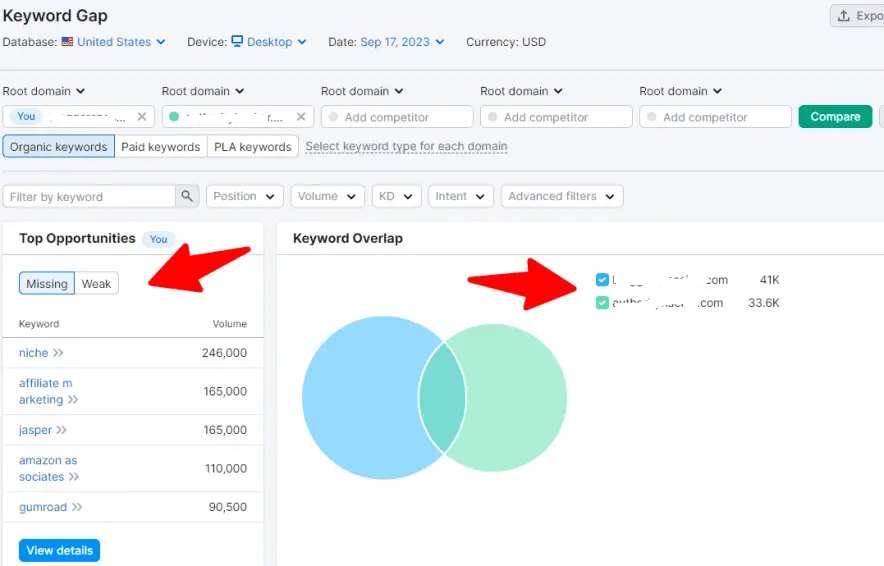Open the gumroad keyword link
The width and height of the screenshot is (884, 566).
point(43,507)
